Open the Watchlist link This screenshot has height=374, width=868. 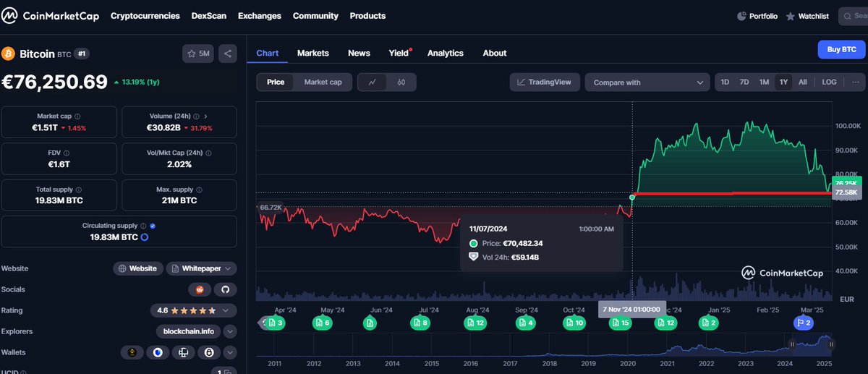click(x=807, y=16)
